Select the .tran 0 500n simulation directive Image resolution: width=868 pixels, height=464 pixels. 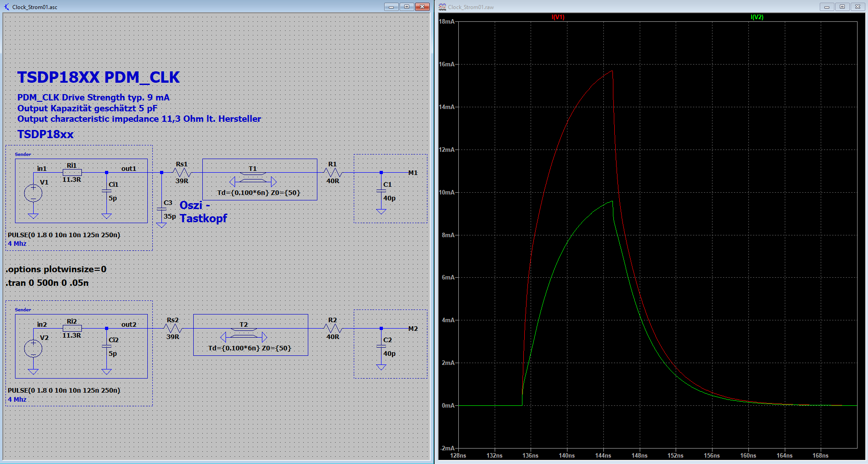(47, 283)
